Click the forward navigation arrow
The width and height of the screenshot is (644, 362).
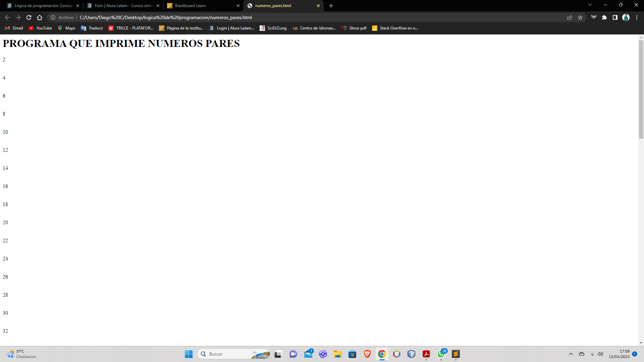(17, 17)
